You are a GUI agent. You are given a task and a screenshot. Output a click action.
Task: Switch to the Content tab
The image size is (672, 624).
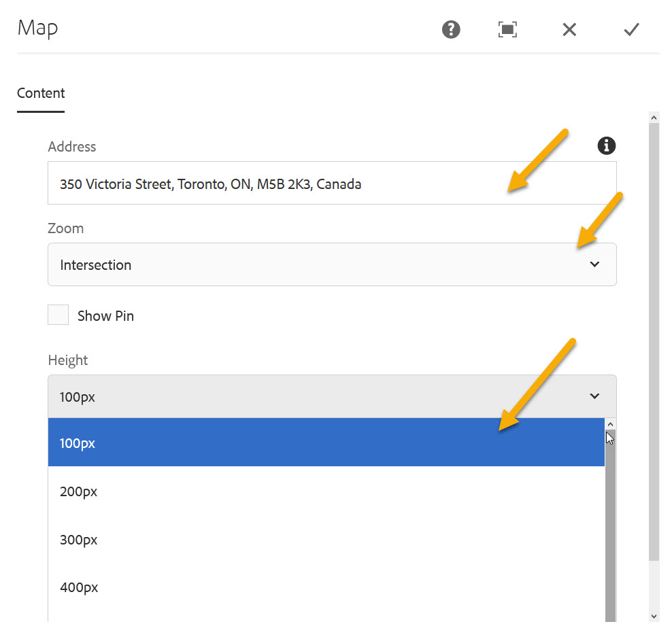41,94
